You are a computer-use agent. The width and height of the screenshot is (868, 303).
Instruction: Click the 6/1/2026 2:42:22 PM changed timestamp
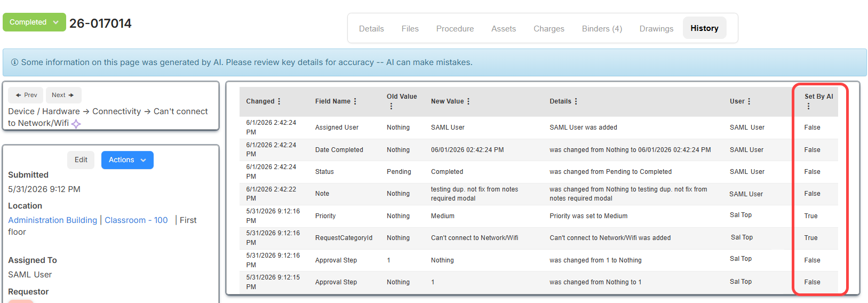pyautogui.click(x=271, y=194)
